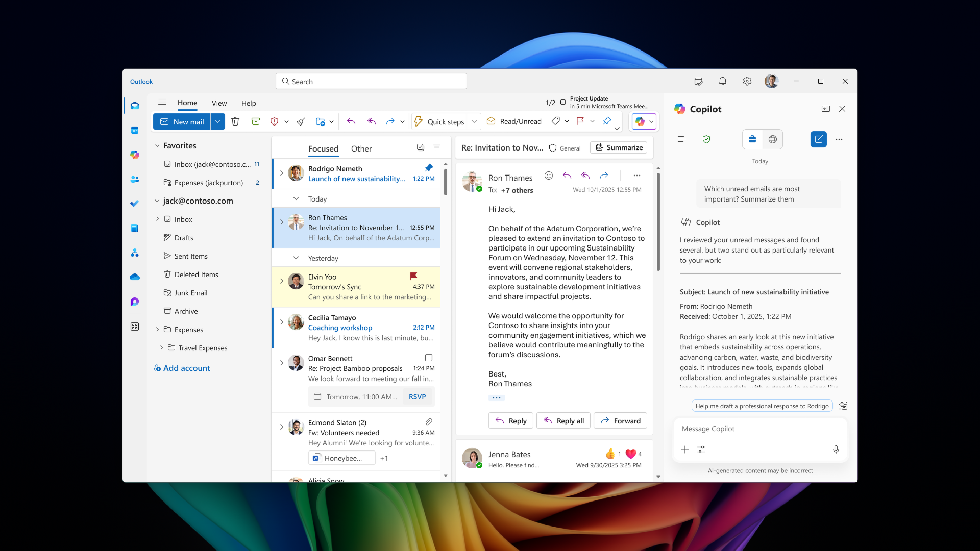The image size is (980, 551).
Task: Toggle Read/Unread on selected message
Action: (x=514, y=121)
